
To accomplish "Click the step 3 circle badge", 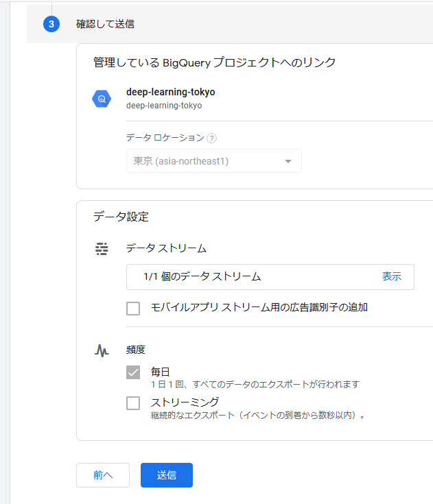I will click(x=51, y=24).
